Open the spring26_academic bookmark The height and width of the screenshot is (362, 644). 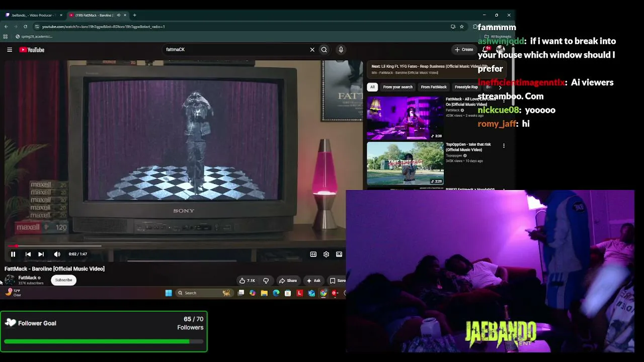(x=34, y=36)
